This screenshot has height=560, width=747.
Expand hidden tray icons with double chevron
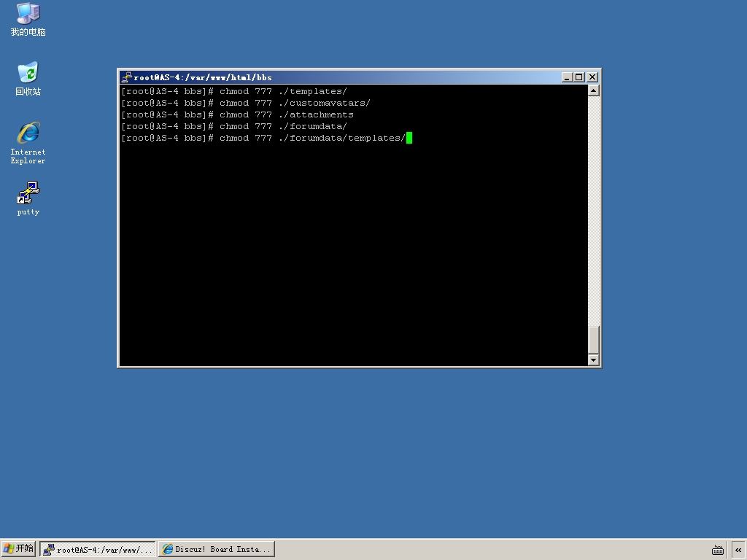coord(738,550)
